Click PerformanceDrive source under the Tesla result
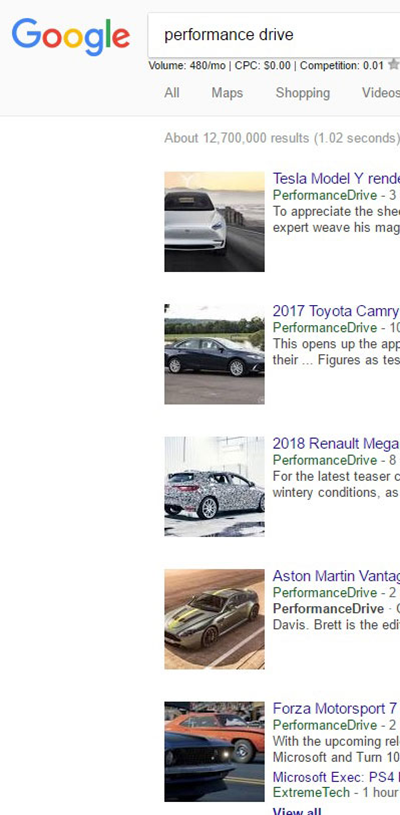Image resolution: width=400 pixels, height=815 pixels. pyautogui.click(x=325, y=195)
